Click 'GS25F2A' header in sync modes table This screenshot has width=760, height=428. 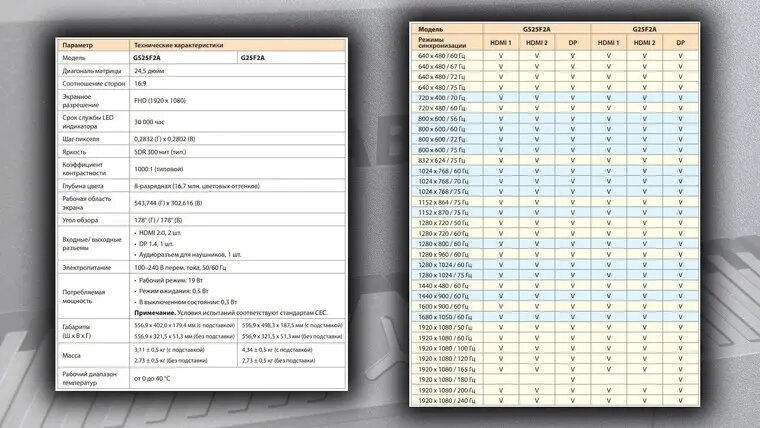click(537, 29)
